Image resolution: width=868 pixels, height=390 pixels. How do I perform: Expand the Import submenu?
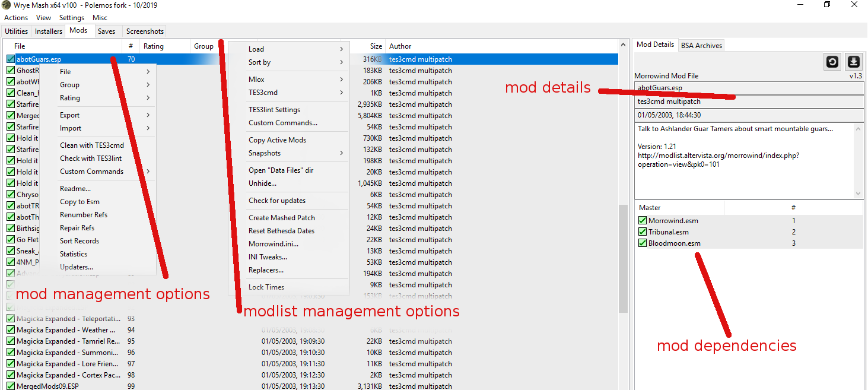click(98, 128)
